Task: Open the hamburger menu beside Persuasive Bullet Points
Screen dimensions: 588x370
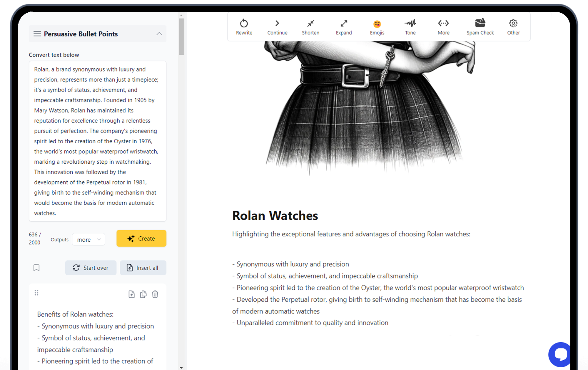Action: point(37,34)
